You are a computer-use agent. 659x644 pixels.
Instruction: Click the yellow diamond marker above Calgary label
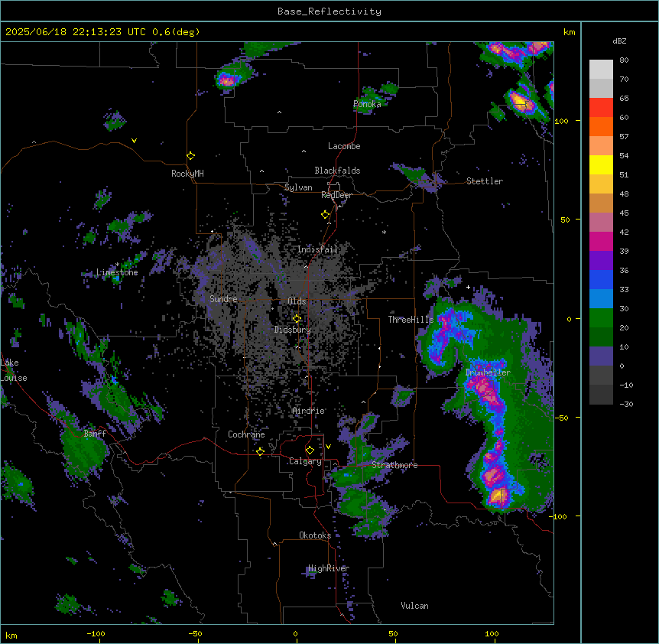click(x=310, y=450)
